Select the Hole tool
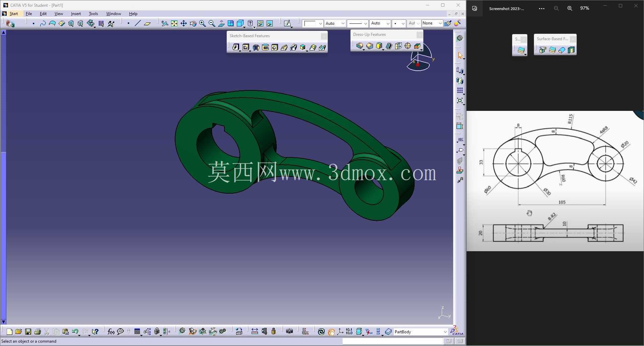Screen dimensions: 644x346 click(x=274, y=47)
